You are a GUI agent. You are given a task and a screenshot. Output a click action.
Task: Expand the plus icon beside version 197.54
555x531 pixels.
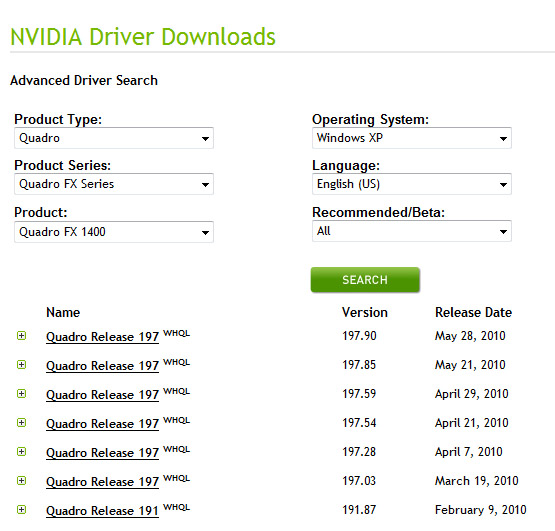(22, 423)
